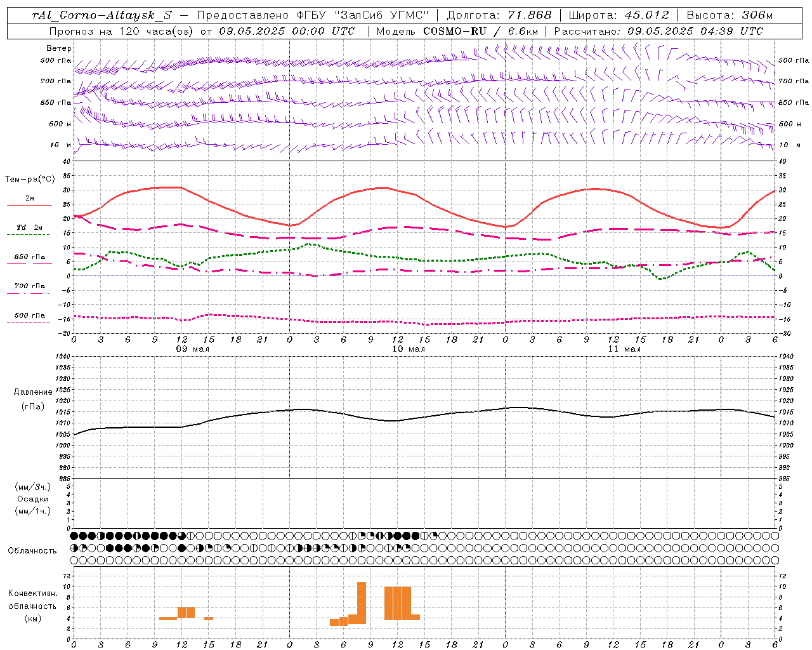Select the text Предоставлено ФГБУ "ЗапСиб УГМС"

click(313, 15)
